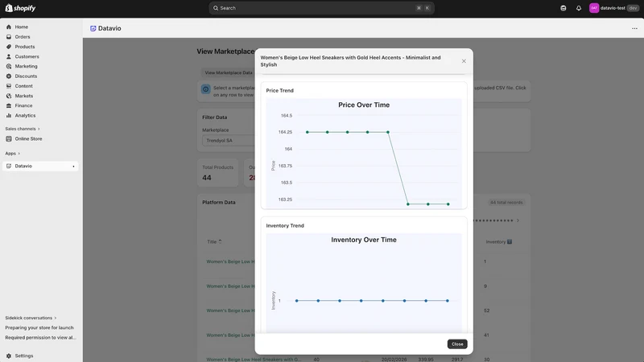644x362 pixels.
Task: Click the 'Price Over Time' chart title
Action: 364,105
